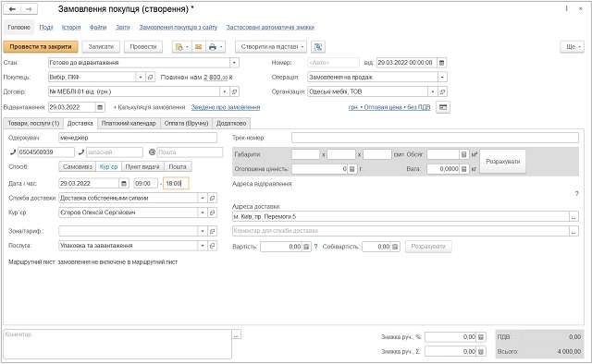592x364 pixels.
Task: Open Кур'єр record icon
Action: click(212, 212)
